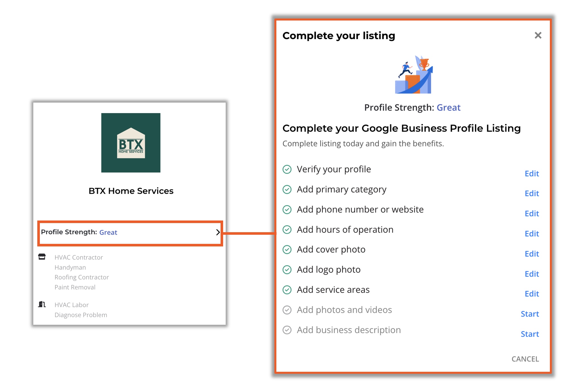The height and width of the screenshot is (392, 588).
Task: Click the gray check beside Add business description
Action: (x=287, y=330)
